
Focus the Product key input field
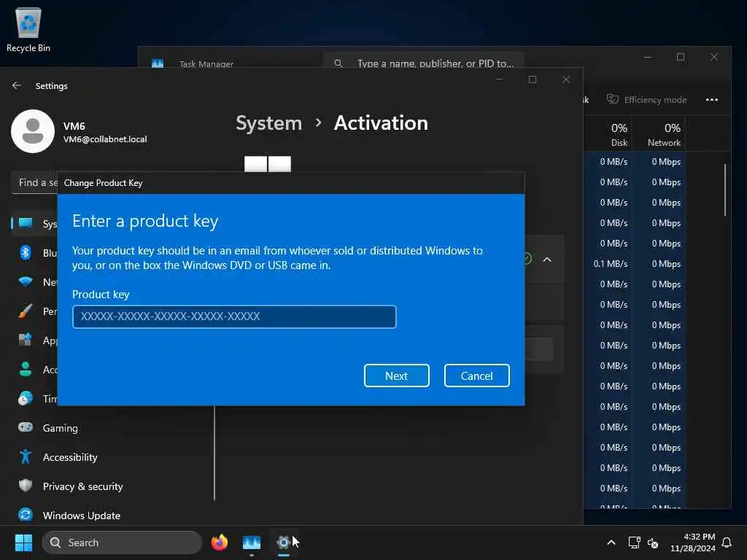(234, 316)
